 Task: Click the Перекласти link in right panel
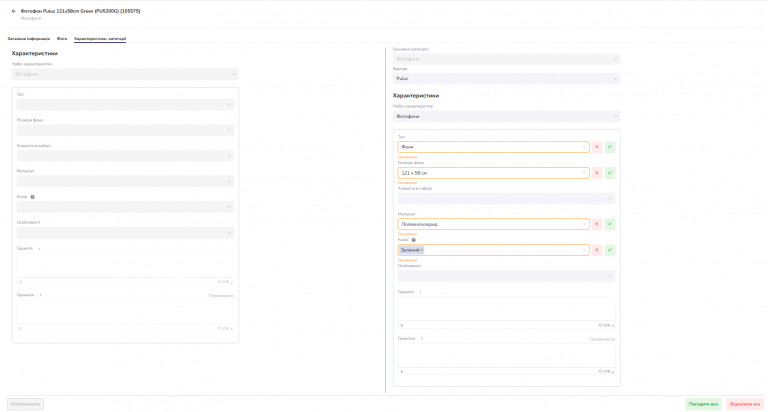(x=602, y=339)
